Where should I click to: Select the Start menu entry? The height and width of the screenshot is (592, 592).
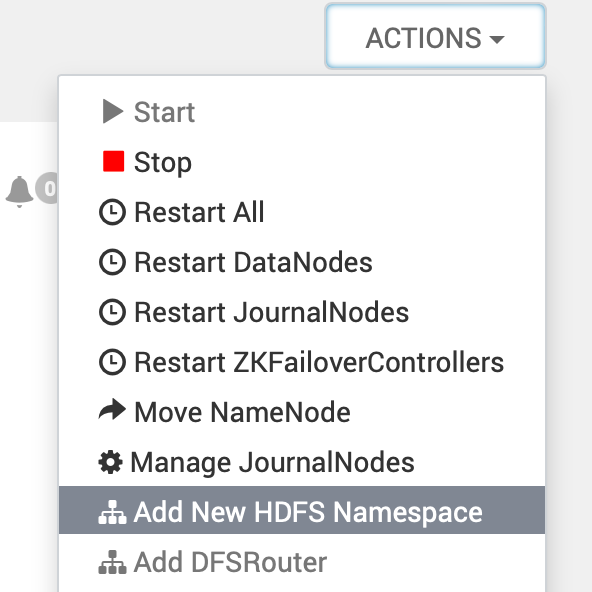[x=302, y=112]
